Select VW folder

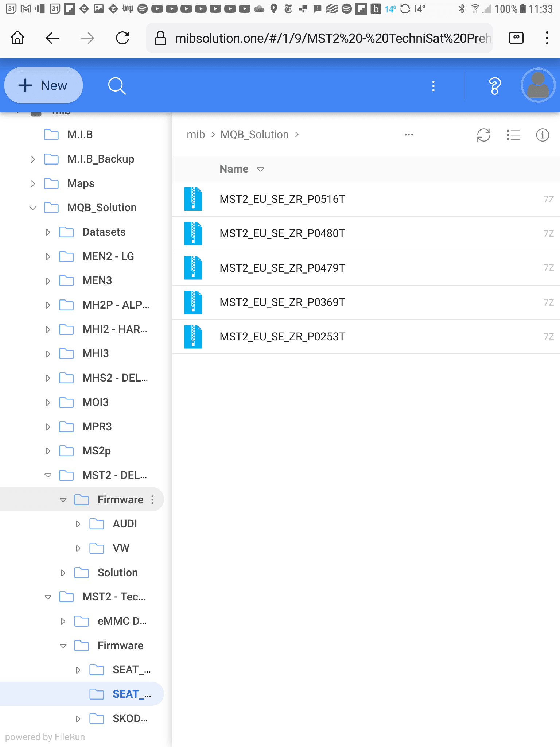[x=121, y=548]
